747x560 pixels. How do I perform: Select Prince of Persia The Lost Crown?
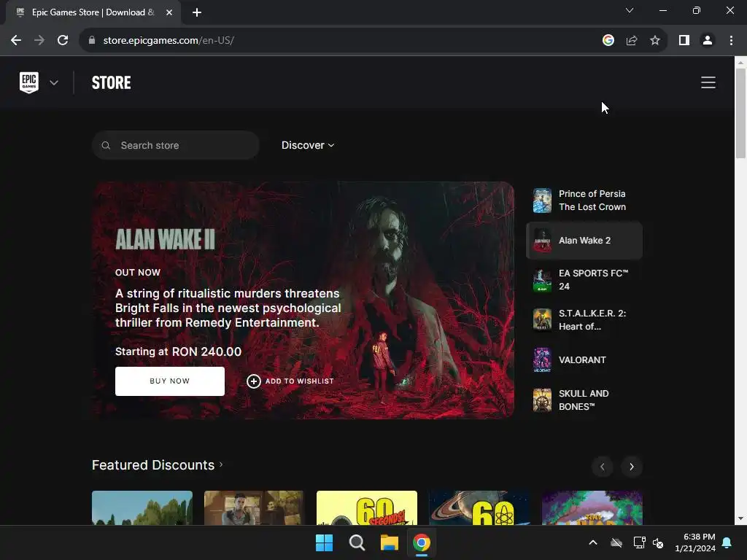point(584,201)
